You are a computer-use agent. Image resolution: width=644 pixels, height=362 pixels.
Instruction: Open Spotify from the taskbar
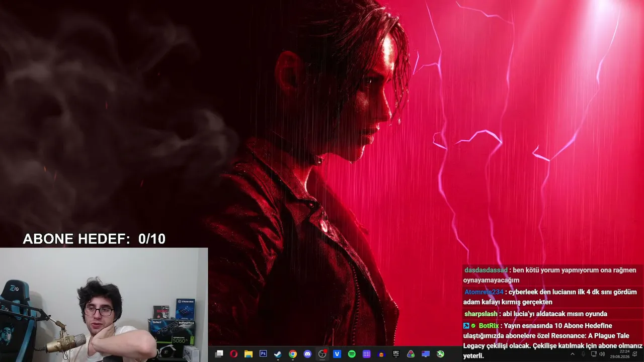[x=352, y=354]
